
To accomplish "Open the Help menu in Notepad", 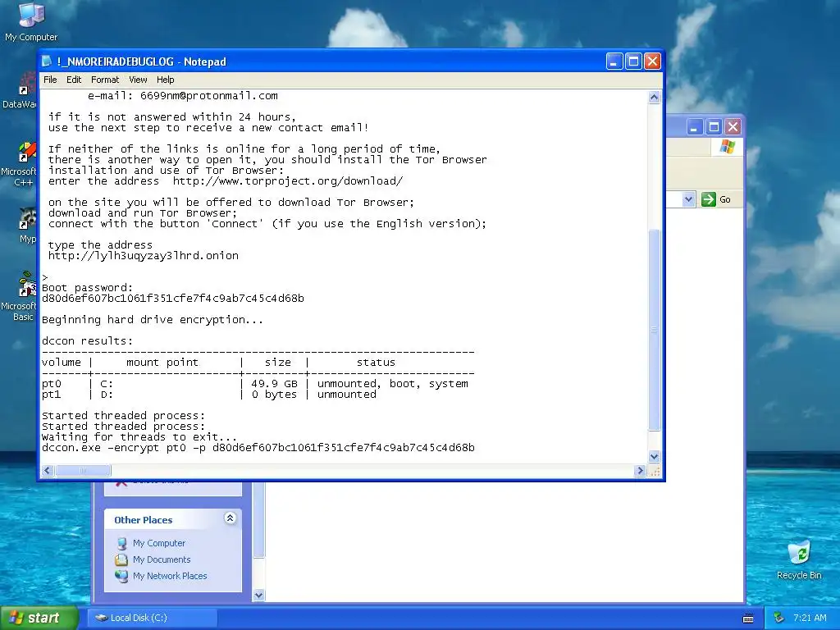I will point(166,80).
